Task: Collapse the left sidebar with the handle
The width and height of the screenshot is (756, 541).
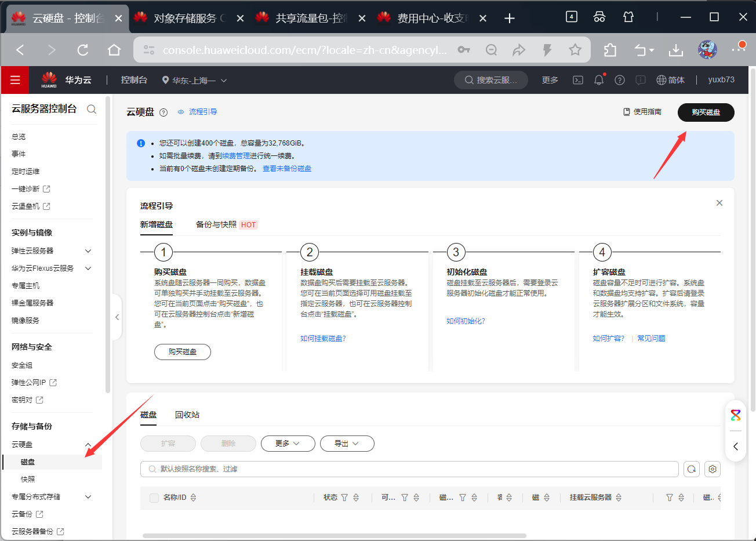Action: 117,317
